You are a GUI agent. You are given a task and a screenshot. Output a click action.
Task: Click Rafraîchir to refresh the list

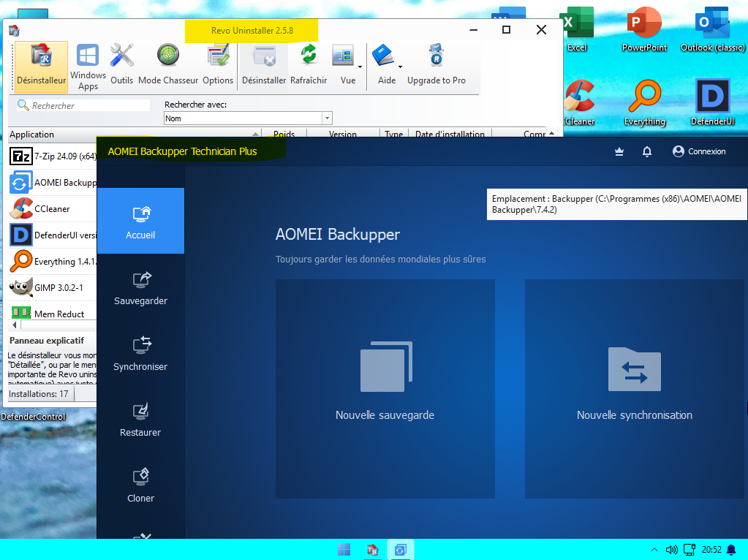tap(309, 65)
